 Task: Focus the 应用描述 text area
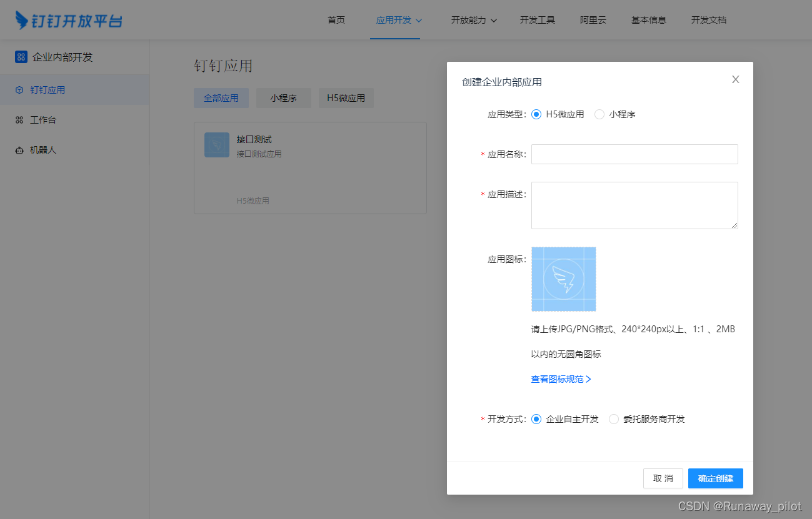pyautogui.click(x=634, y=205)
